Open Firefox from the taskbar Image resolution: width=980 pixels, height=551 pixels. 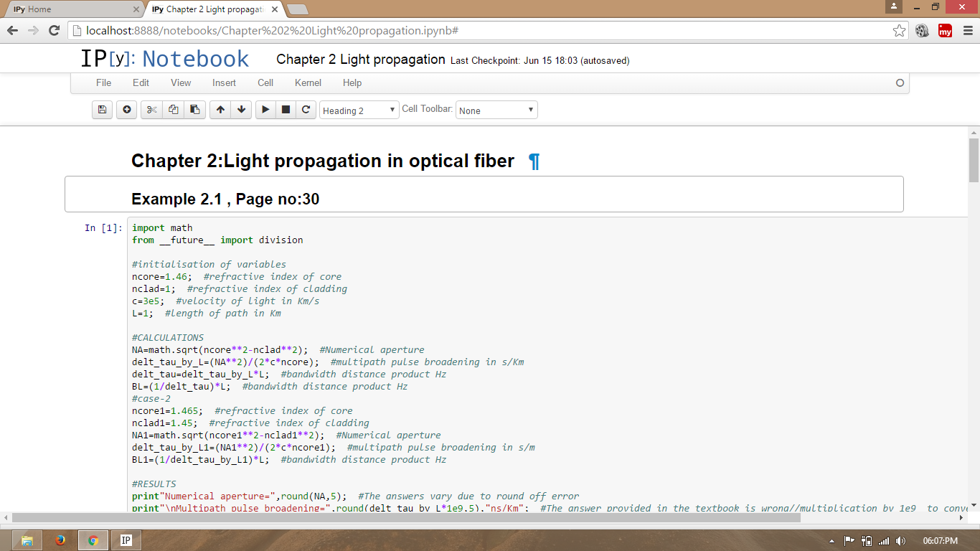pyautogui.click(x=60, y=540)
